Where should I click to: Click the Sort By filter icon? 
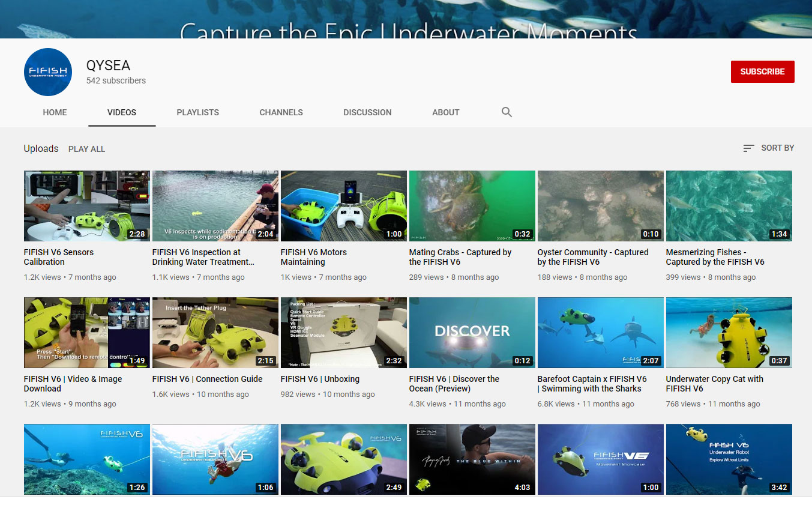click(x=748, y=148)
